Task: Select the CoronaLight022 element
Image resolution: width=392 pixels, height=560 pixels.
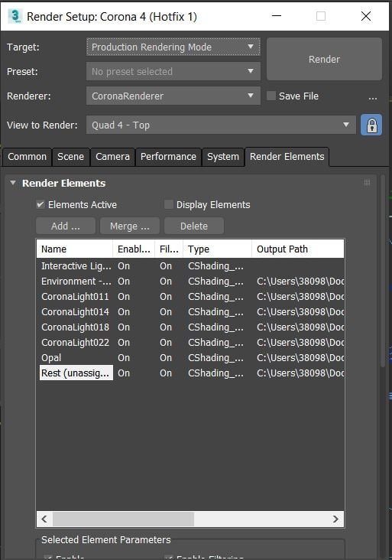Action: (75, 343)
